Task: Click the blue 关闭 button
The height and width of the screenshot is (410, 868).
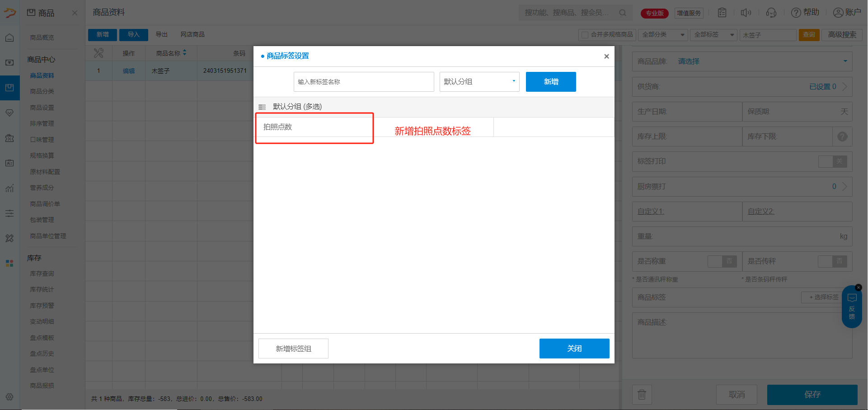Action: (x=574, y=349)
